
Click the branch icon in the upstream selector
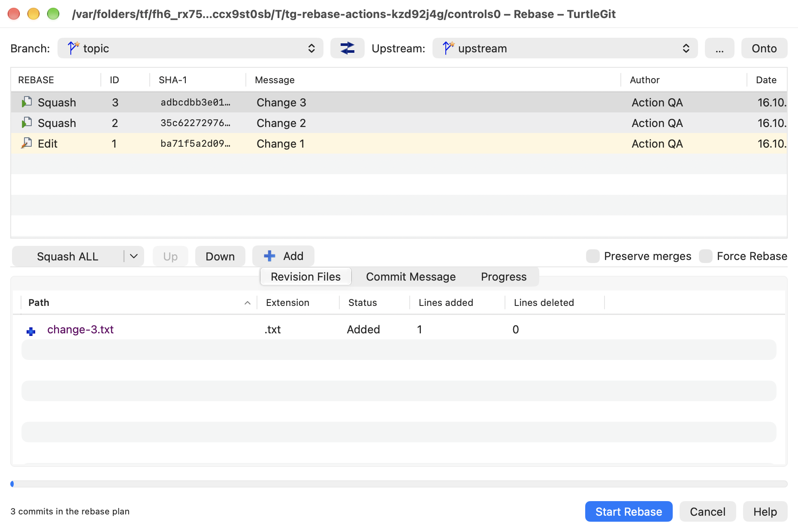coord(448,48)
